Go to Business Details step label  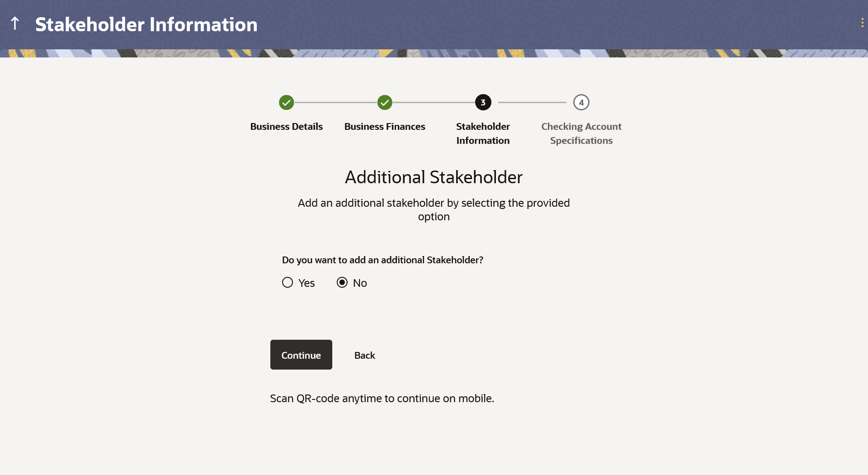point(287,127)
